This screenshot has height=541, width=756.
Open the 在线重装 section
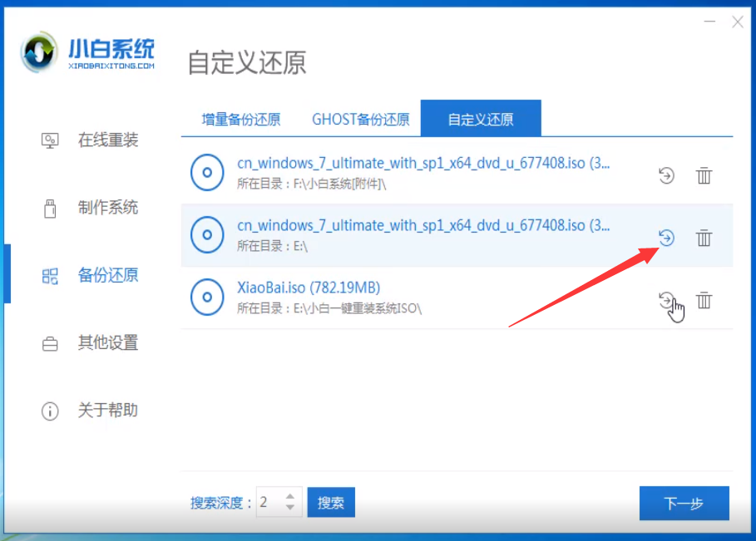click(x=108, y=140)
